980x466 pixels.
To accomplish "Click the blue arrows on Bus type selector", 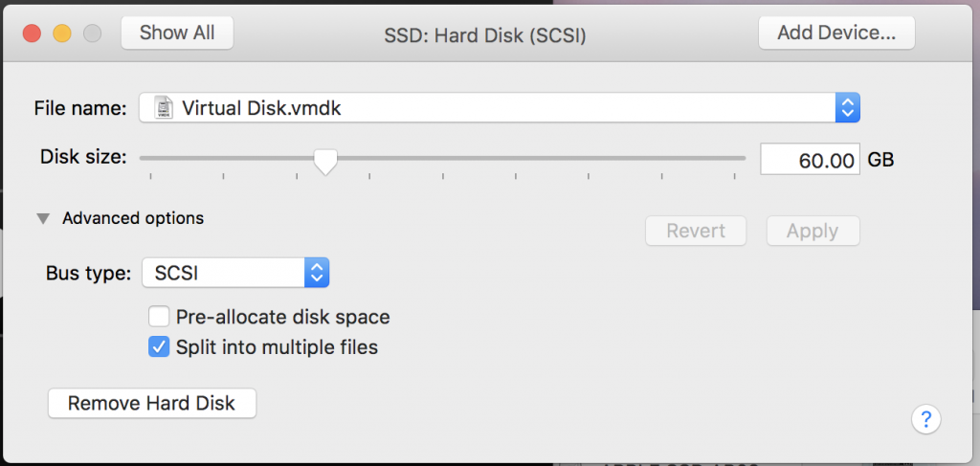I will 317,273.
